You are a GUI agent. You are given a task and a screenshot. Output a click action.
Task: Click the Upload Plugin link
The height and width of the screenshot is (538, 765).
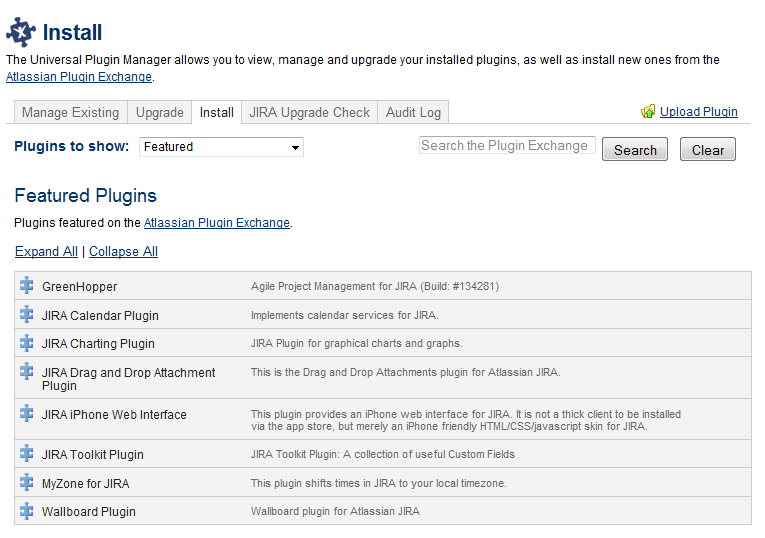699,112
